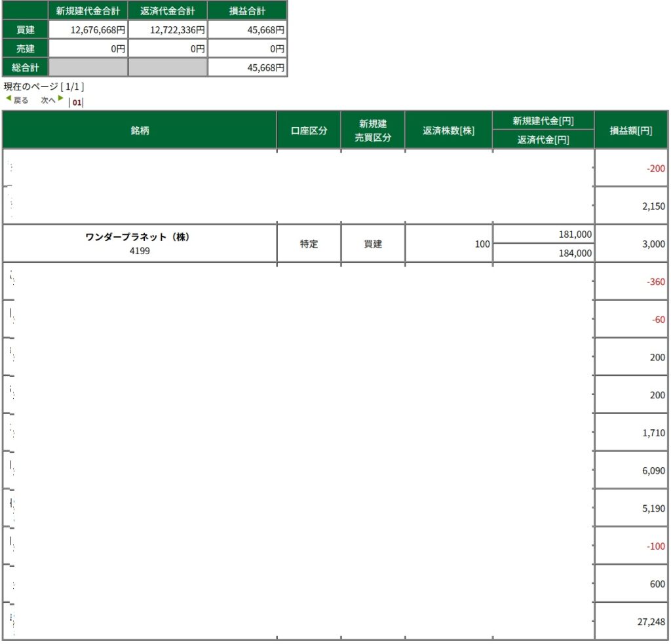
Task: Click the 戻る pagination link
Action: 21,100
